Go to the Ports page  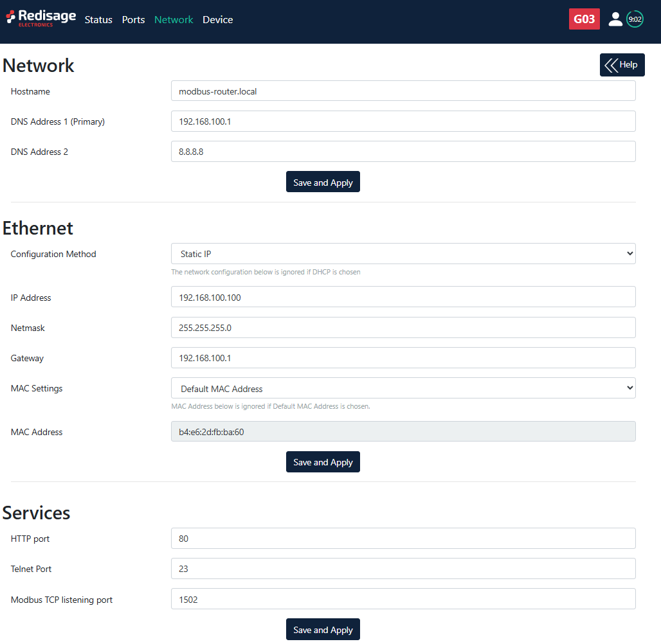133,19
